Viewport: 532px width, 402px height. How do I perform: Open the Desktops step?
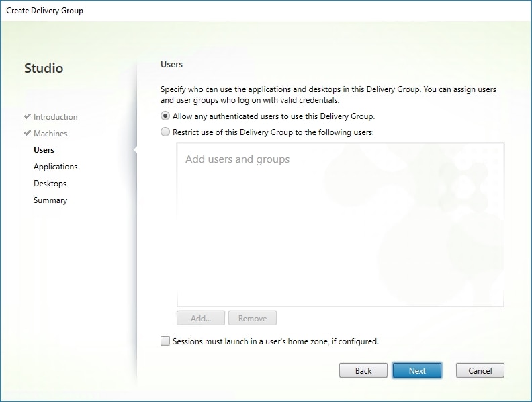click(x=50, y=184)
